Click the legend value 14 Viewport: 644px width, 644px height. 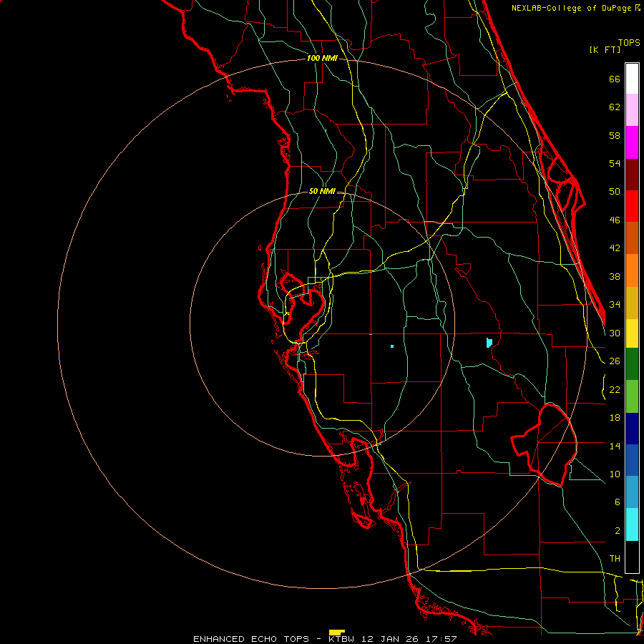click(x=615, y=446)
